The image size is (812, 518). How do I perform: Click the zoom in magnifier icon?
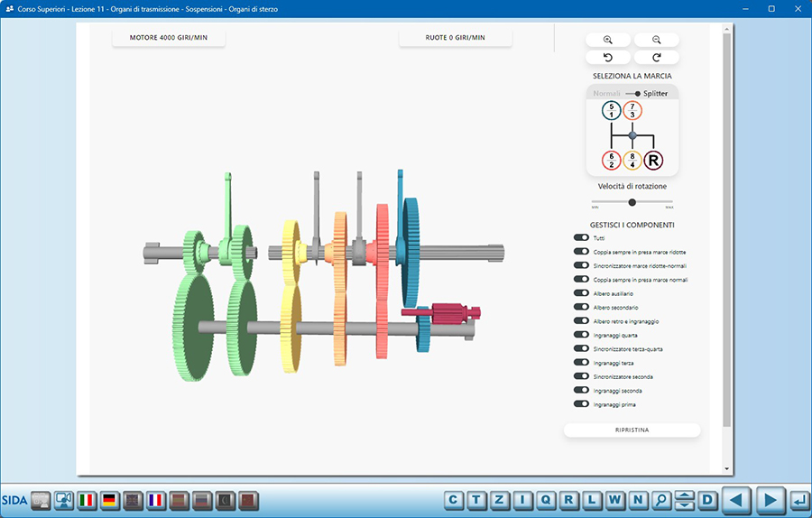(608, 40)
